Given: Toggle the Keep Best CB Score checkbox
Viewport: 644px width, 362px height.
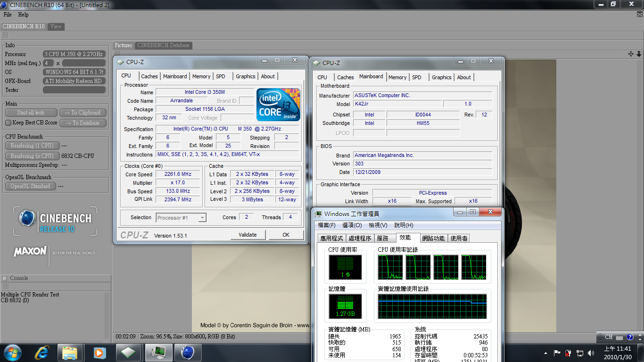Looking at the screenshot, I should click(x=8, y=123).
